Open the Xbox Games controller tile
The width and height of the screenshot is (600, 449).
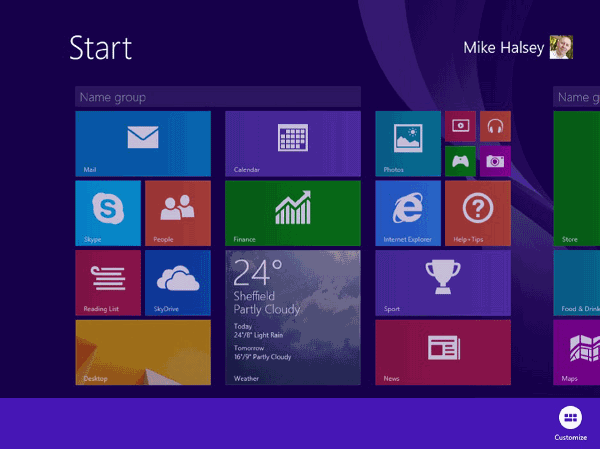(x=460, y=160)
